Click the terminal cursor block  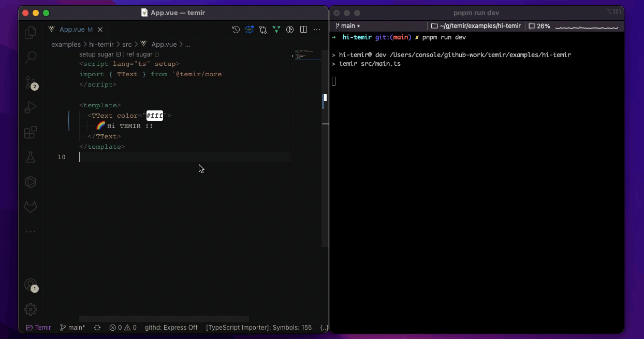pos(334,81)
